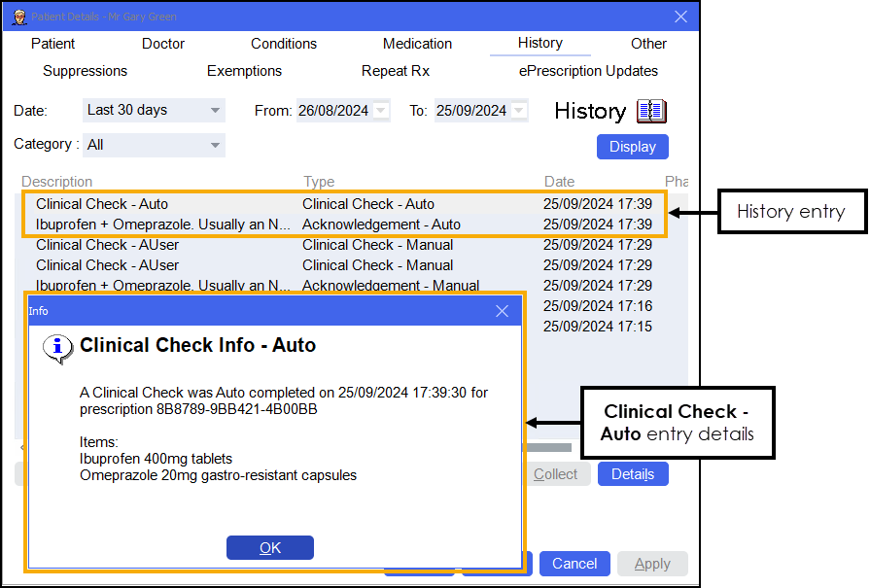Open the History book icon
The height and width of the screenshot is (588, 870).
(x=651, y=111)
